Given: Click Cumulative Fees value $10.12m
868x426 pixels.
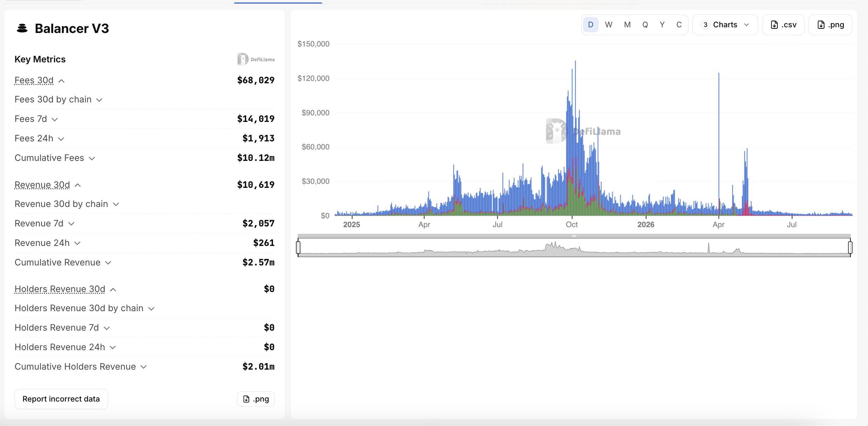Looking at the screenshot, I should pyautogui.click(x=256, y=158).
